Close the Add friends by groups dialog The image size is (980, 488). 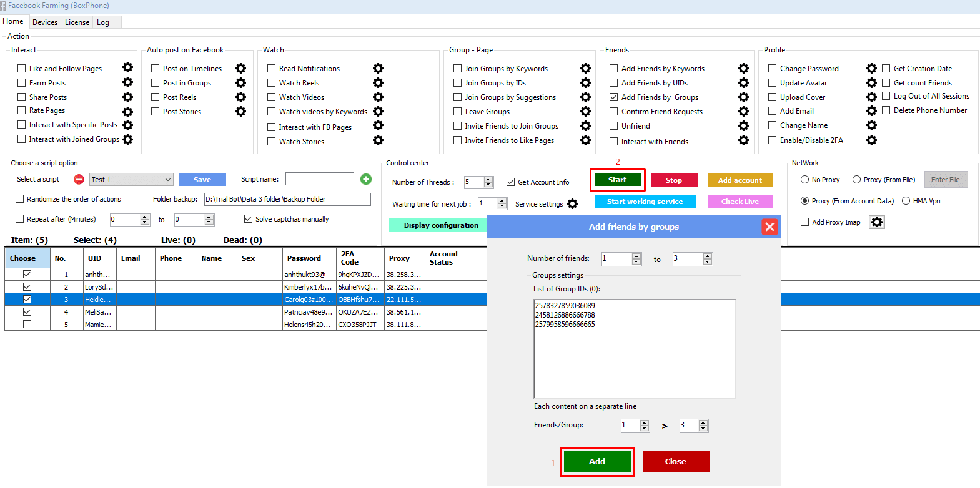tap(770, 227)
